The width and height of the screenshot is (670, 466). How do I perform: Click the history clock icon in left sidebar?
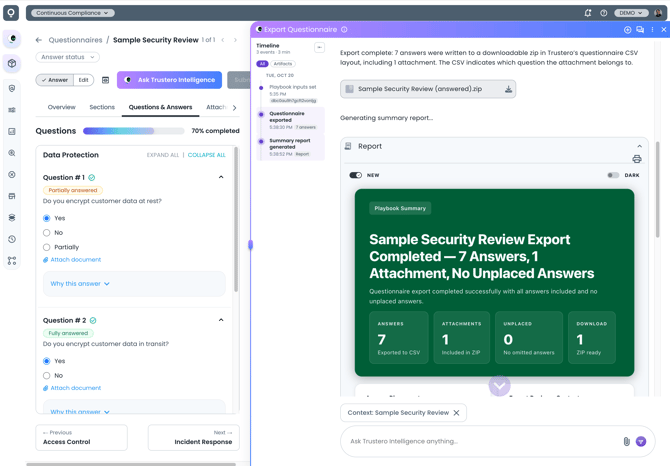pos(12,239)
